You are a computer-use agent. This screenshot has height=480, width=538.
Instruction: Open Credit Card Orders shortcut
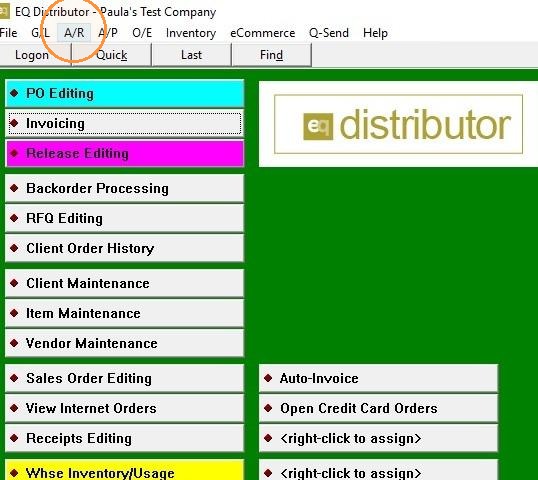tap(378, 408)
